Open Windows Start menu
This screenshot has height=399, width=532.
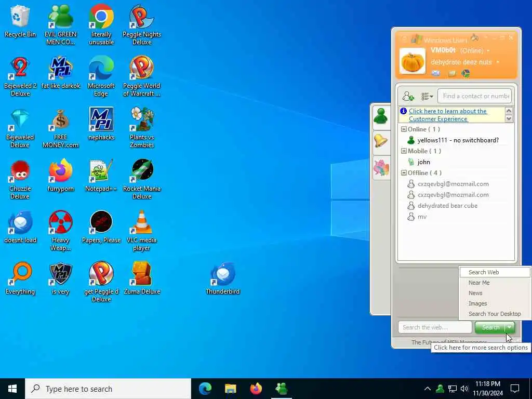pos(12,389)
